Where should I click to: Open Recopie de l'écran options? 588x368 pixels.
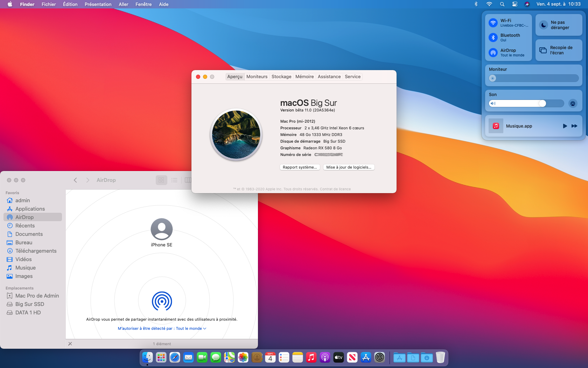pos(559,50)
